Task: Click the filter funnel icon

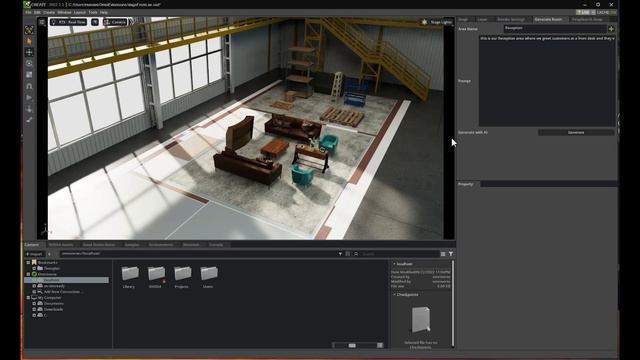Action: 451,254
